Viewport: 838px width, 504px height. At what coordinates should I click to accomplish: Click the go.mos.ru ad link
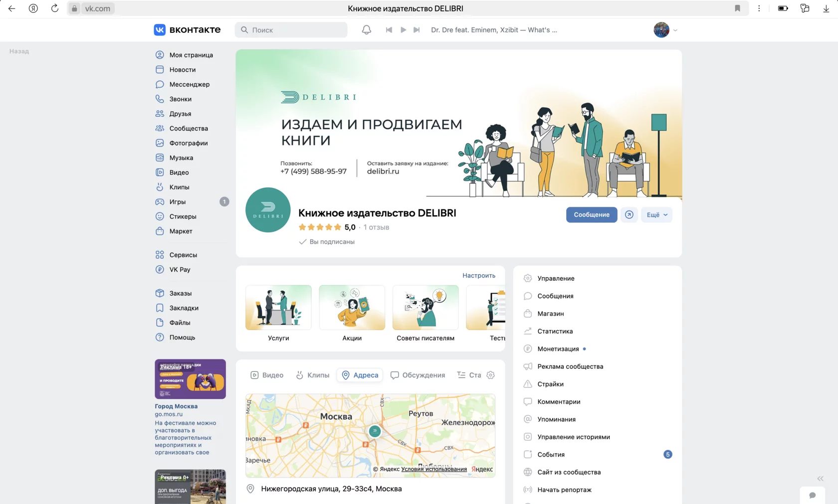169,414
